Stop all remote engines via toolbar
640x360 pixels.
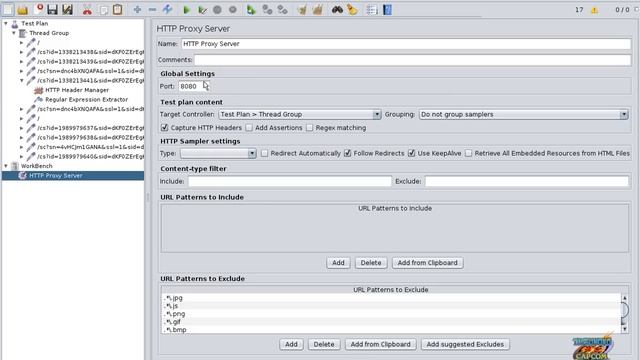click(x=267, y=10)
